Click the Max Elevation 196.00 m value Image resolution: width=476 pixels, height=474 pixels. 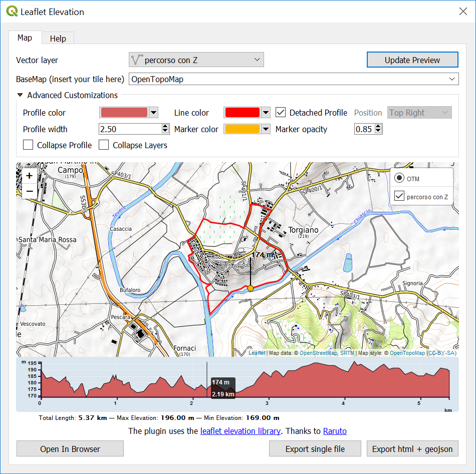point(177,418)
